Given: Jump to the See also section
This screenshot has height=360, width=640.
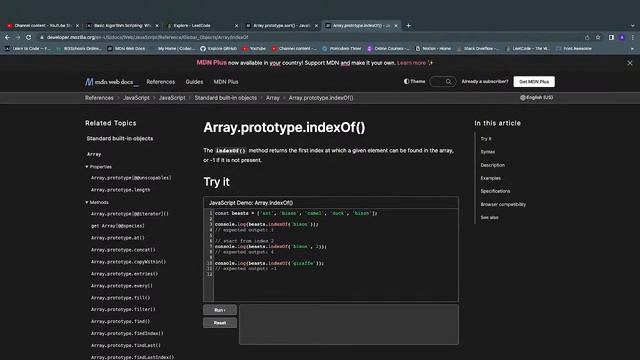Looking at the screenshot, I should [489, 218].
